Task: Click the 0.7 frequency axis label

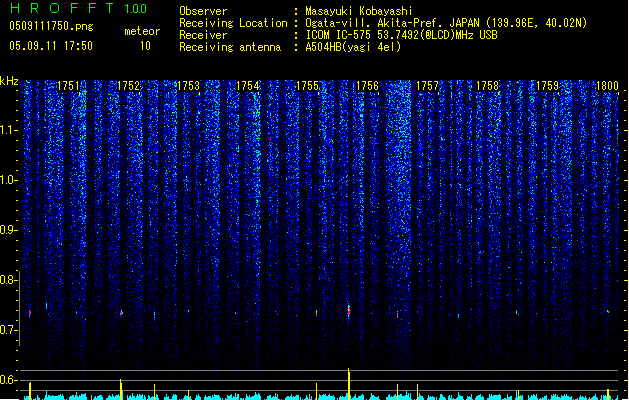Action: pyautogui.click(x=8, y=330)
